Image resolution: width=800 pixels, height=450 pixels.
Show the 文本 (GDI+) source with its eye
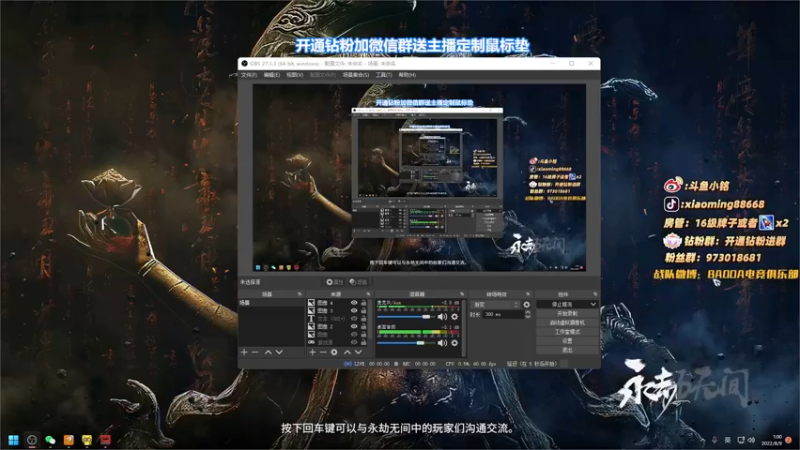[x=354, y=318]
